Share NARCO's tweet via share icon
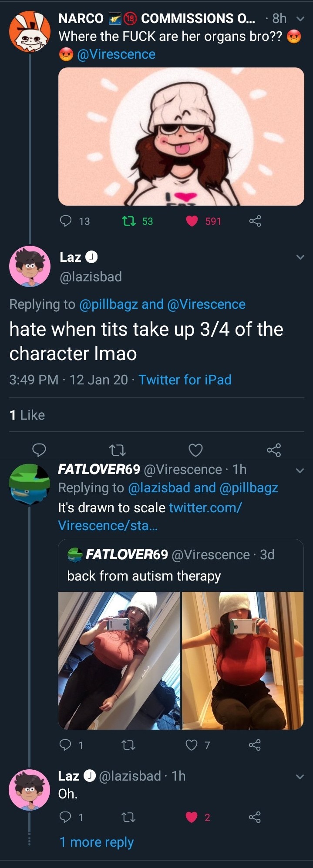313x868 pixels. [x=255, y=221]
